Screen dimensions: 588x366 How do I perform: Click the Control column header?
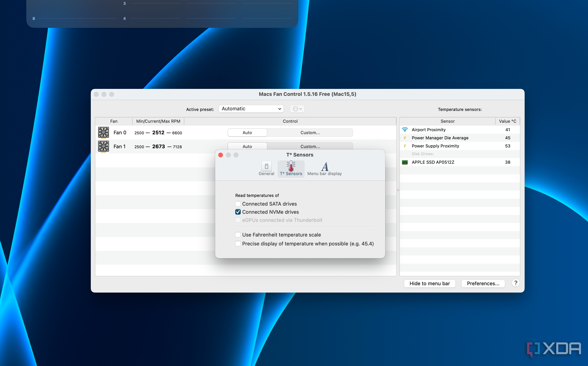tap(290, 121)
